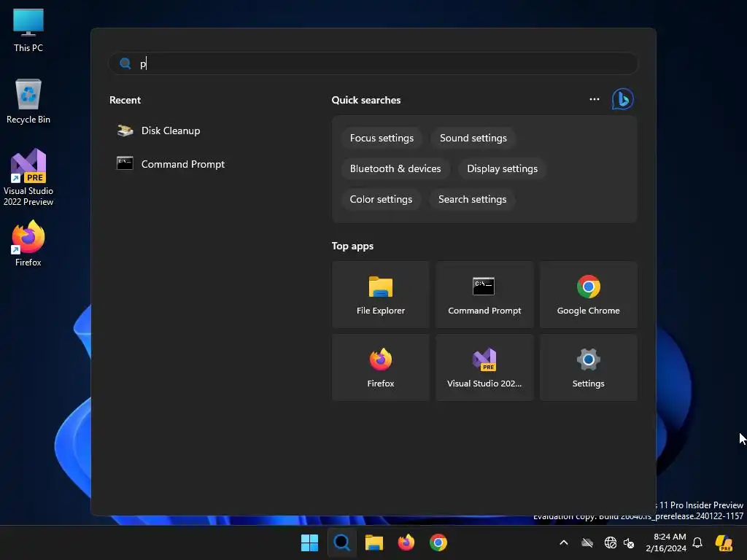Click the taskbar Search icon
747x560 pixels.
tap(341, 542)
